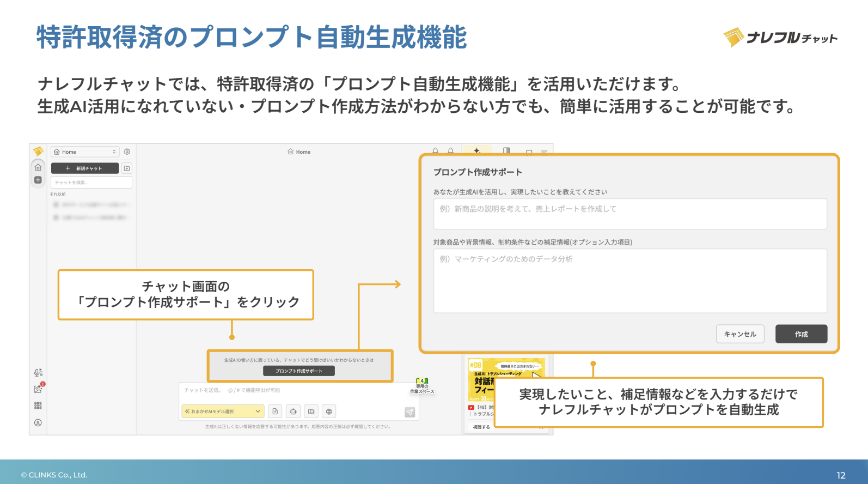The width and height of the screenshot is (868, 484).
Task: Open the おまかせAIモデル選択 model dropdown
Action: point(222,412)
